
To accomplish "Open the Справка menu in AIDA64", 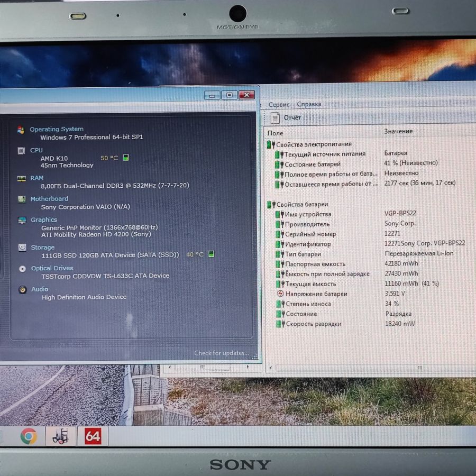I will [x=309, y=104].
